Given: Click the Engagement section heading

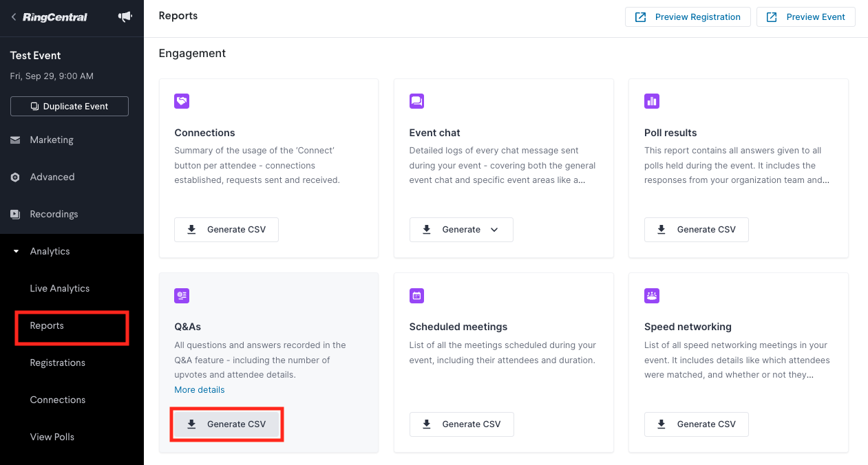Looking at the screenshot, I should coord(192,53).
